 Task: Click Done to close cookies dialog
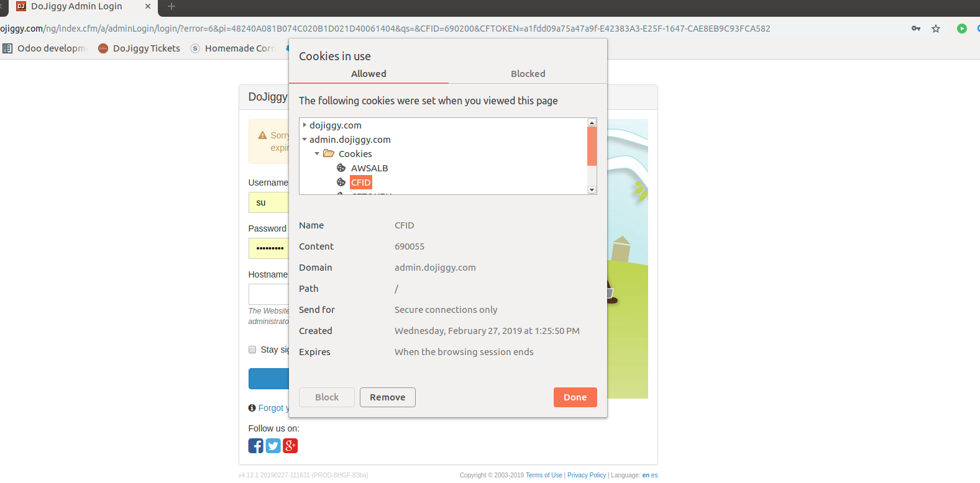575,397
